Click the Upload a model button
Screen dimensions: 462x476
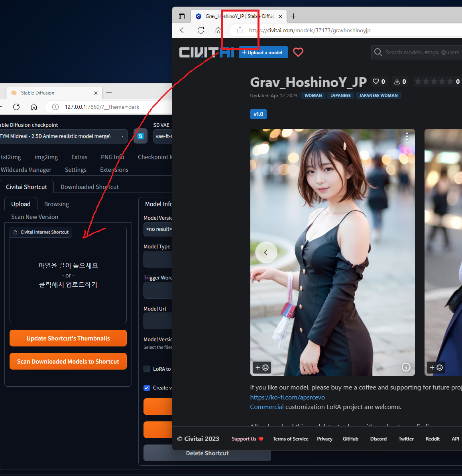pos(263,52)
